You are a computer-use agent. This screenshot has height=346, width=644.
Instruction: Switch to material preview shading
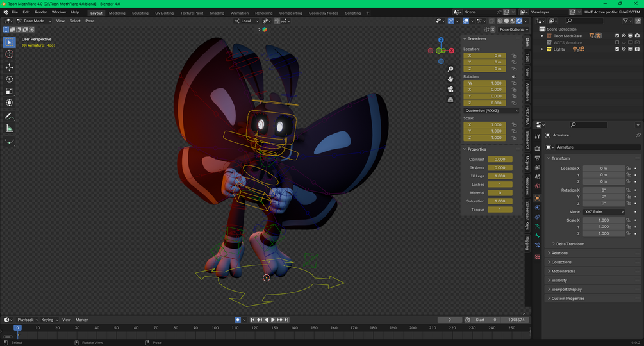[513, 21]
